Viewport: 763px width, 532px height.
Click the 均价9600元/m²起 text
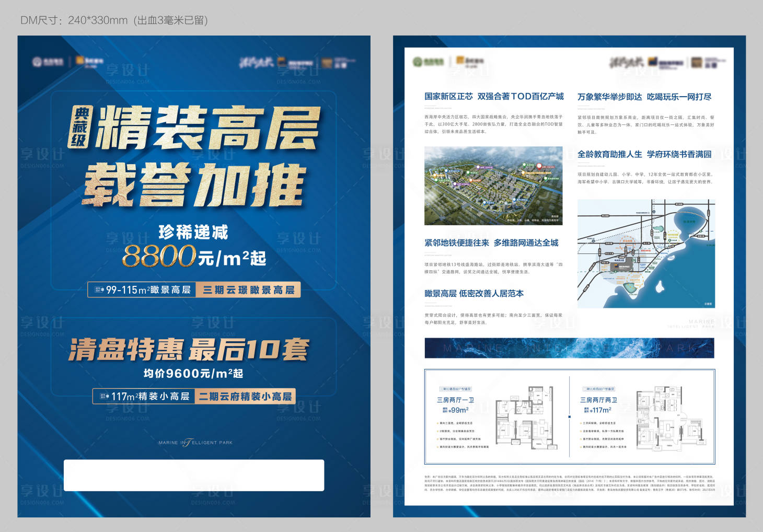click(193, 373)
